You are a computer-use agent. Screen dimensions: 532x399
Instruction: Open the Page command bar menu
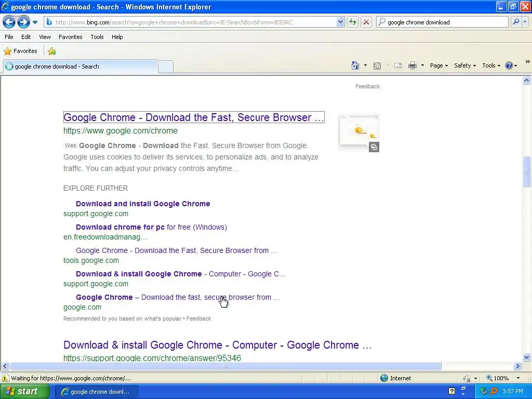439,65
